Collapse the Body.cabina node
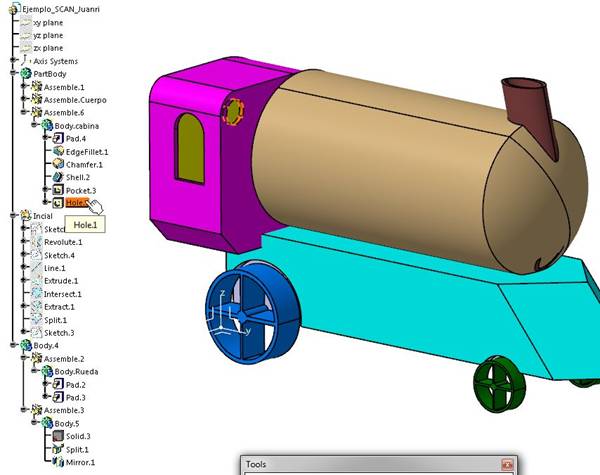 [x=35, y=125]
